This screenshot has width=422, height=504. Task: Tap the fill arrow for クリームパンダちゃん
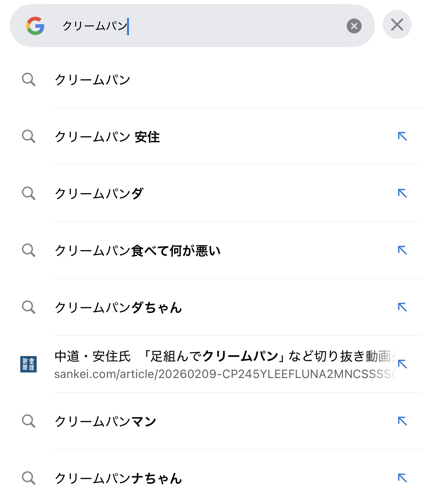click(x=402, y=307)
